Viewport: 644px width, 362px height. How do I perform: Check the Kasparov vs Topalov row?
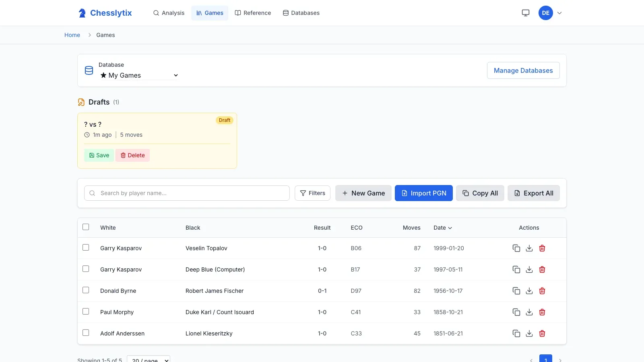tap(86, 247)
